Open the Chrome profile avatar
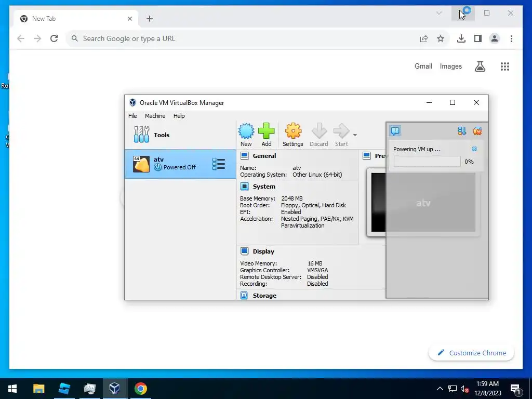 pos(495,38)
